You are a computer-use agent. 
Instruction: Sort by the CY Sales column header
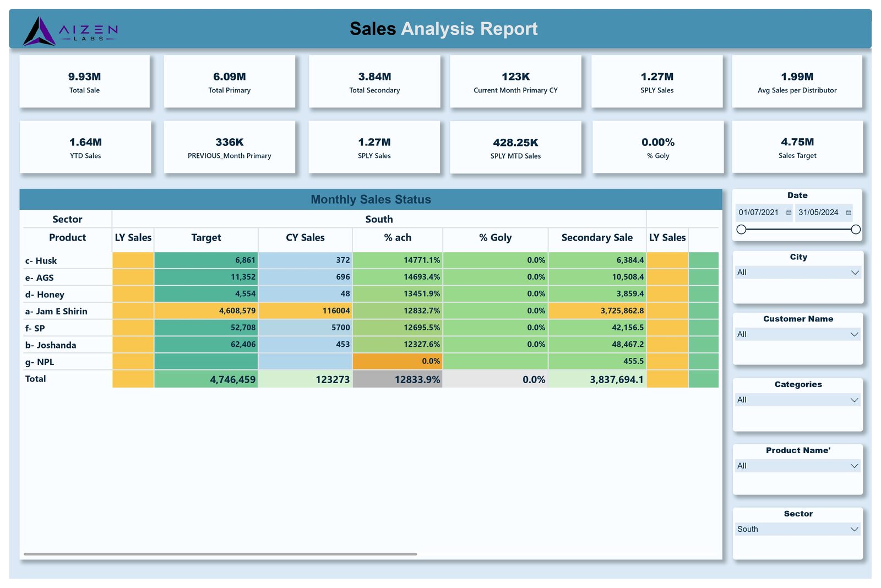(305, 238)
